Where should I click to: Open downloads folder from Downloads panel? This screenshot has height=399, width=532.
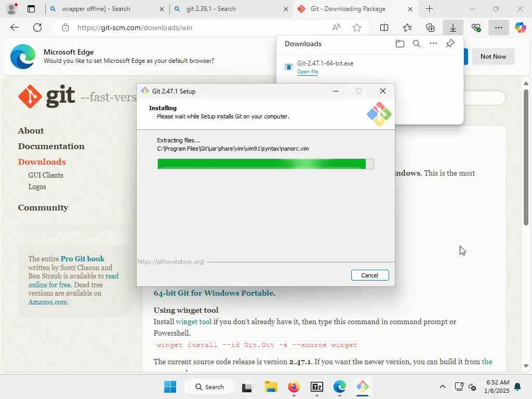click(400, 44)
